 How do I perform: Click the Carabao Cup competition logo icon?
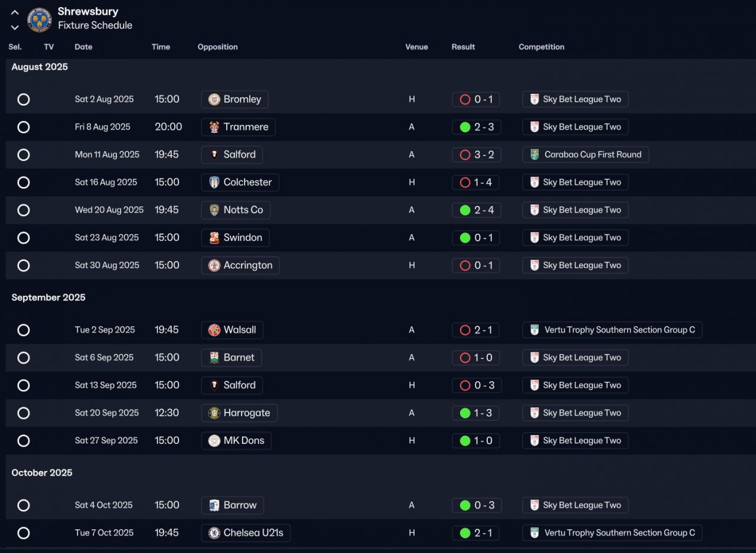[x=535, y=155]
